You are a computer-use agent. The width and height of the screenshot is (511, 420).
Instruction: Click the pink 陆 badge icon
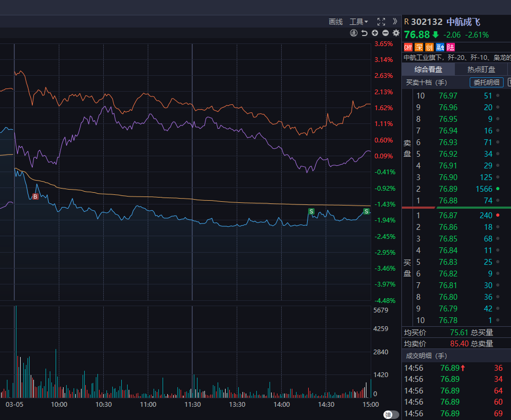coord(450,47)
